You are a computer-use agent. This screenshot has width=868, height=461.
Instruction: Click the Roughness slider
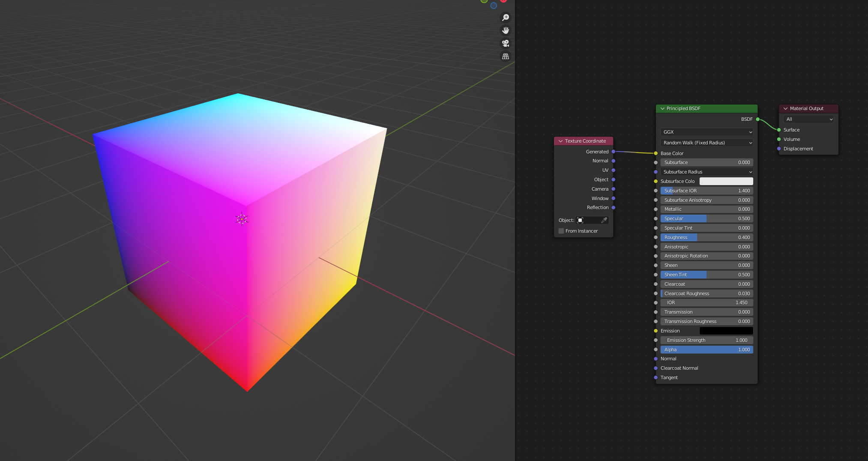coord(707,237)
